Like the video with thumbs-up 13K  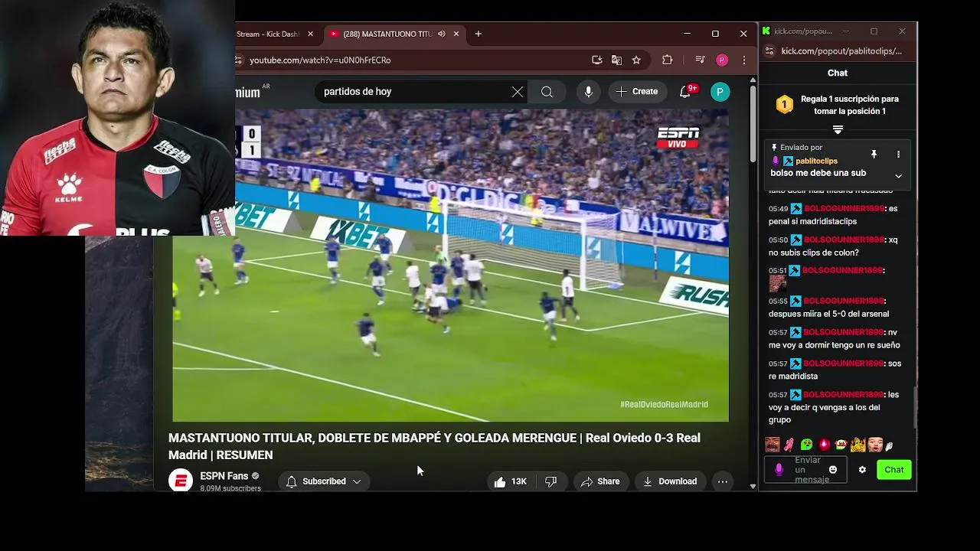(510, 481)
